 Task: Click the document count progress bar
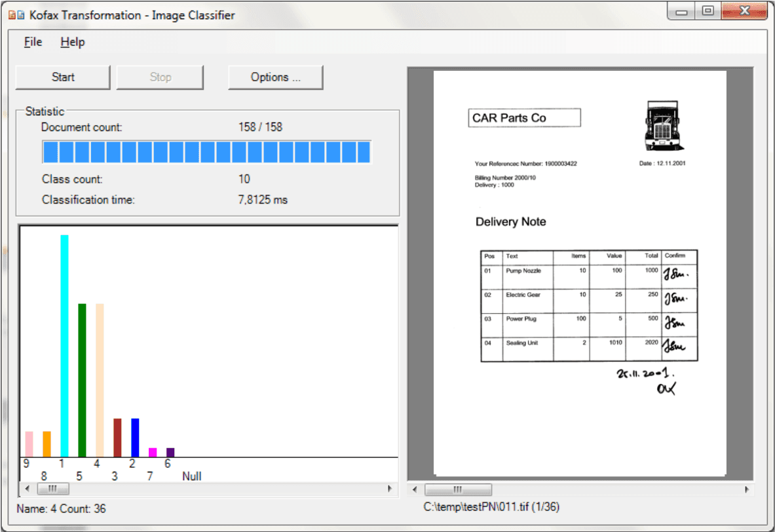click(x=206, y=152)
